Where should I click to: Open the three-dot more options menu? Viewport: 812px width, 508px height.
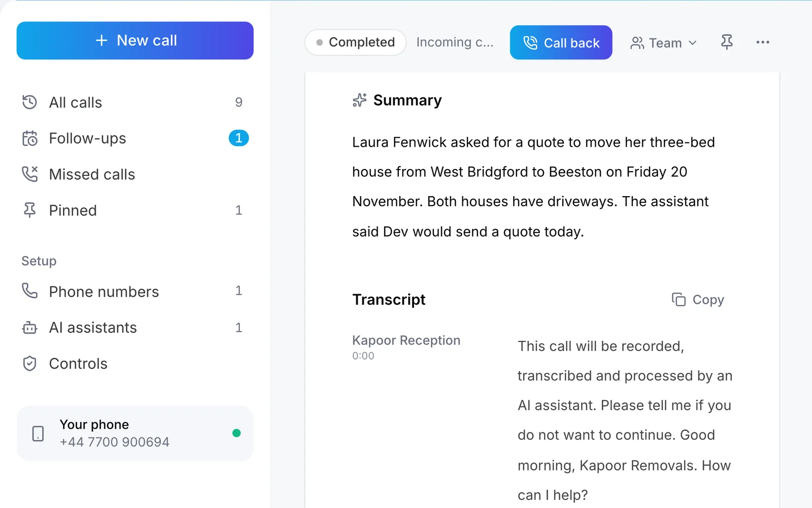point(763,42)
